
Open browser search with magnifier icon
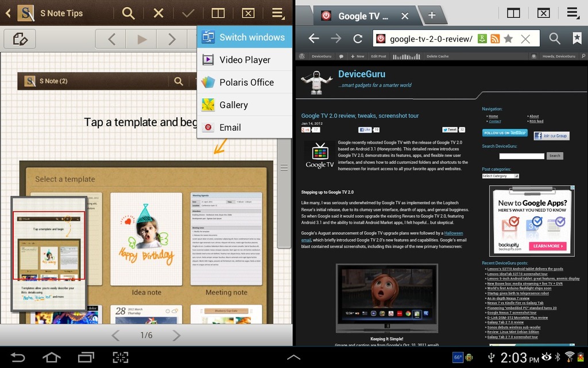(555, 39)
